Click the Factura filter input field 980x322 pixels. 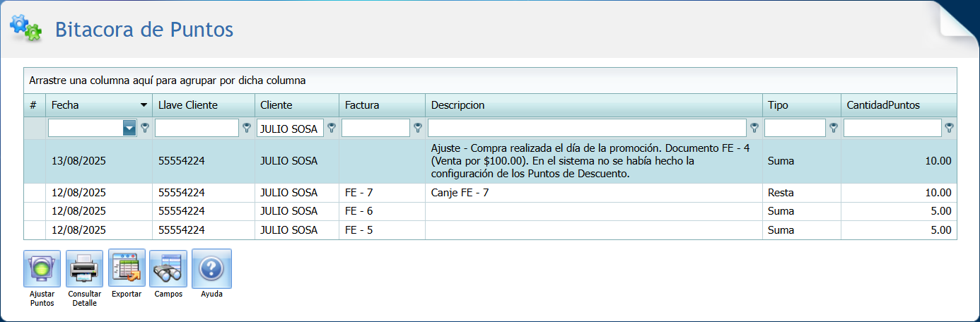[375, 128]
